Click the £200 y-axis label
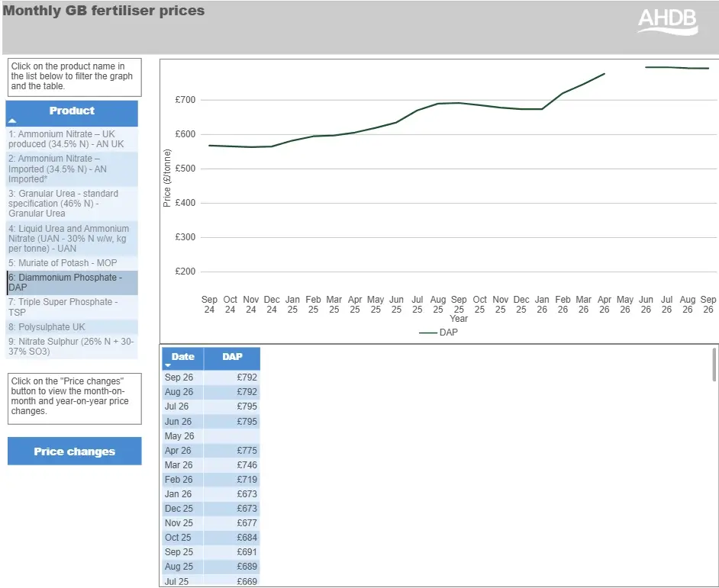The image size is (719, 588). [x=185, y=272]
